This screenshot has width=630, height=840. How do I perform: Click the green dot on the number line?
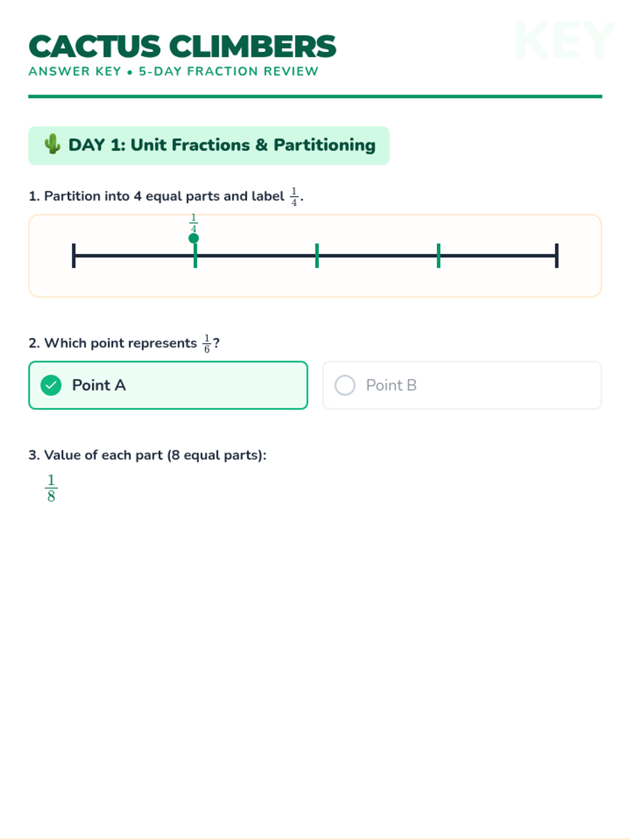[194, 238]
